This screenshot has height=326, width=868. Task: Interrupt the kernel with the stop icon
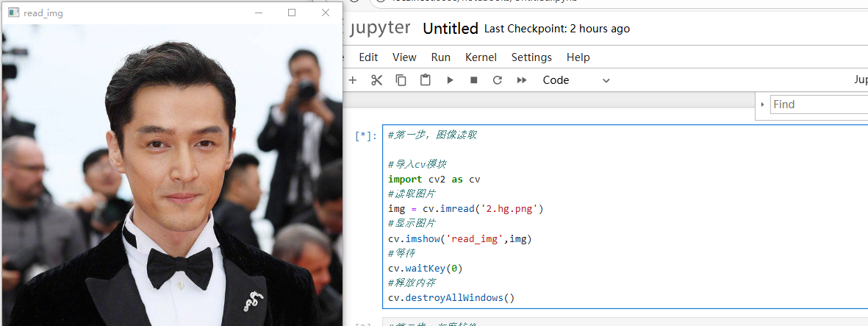(474, 80)
